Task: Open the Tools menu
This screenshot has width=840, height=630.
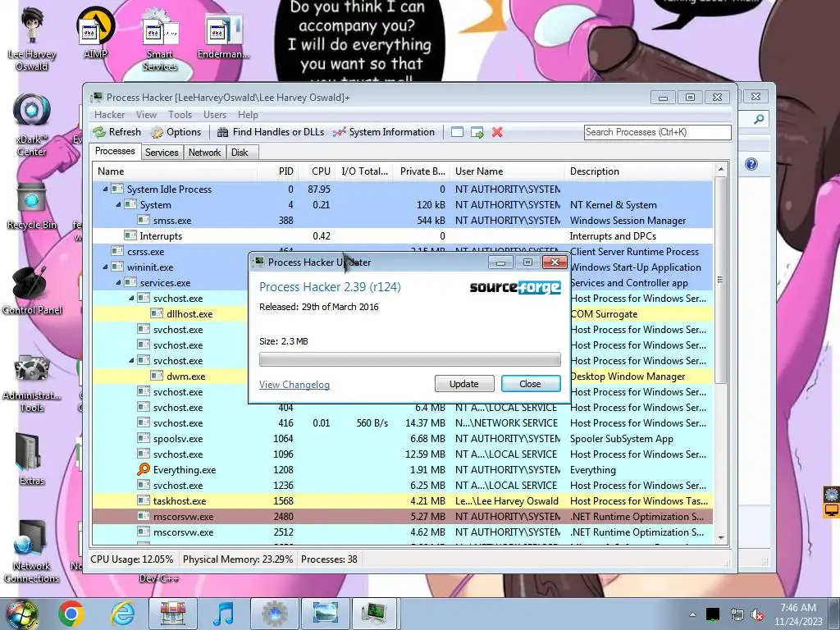Action: (180, 115)
